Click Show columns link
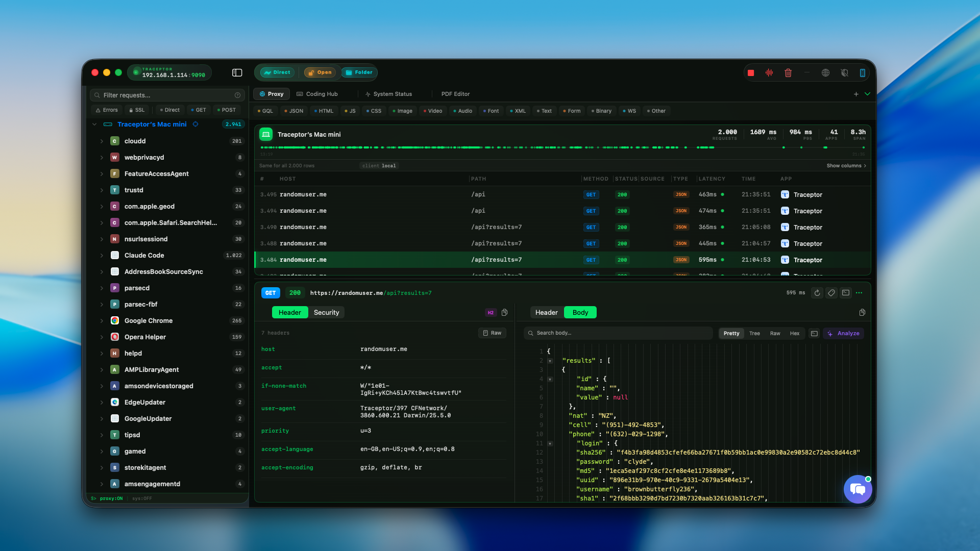This screenshot has height=551, width=980. [x=846, y=166]
